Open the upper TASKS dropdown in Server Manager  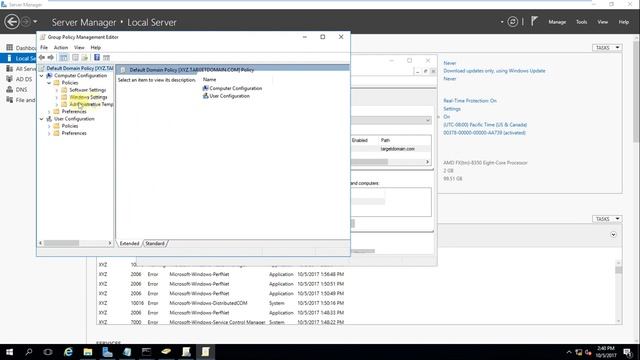607,48
